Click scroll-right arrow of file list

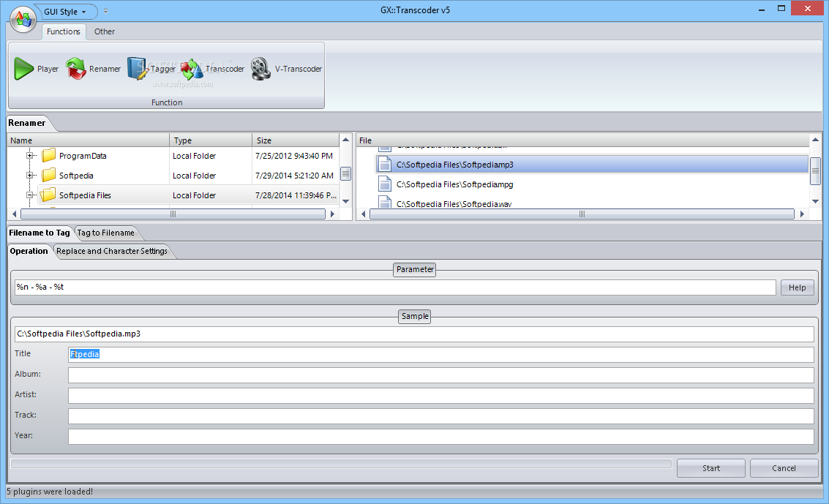[x=802, y=214]
